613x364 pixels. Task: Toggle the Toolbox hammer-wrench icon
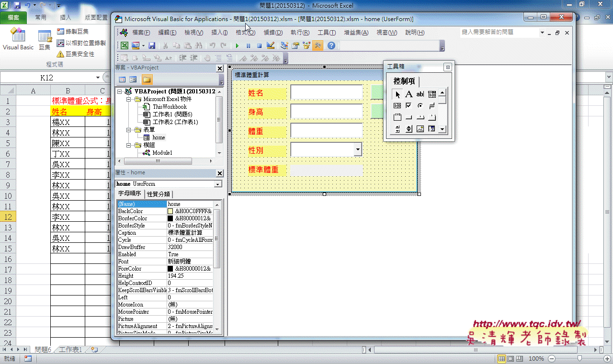[318, 45]
